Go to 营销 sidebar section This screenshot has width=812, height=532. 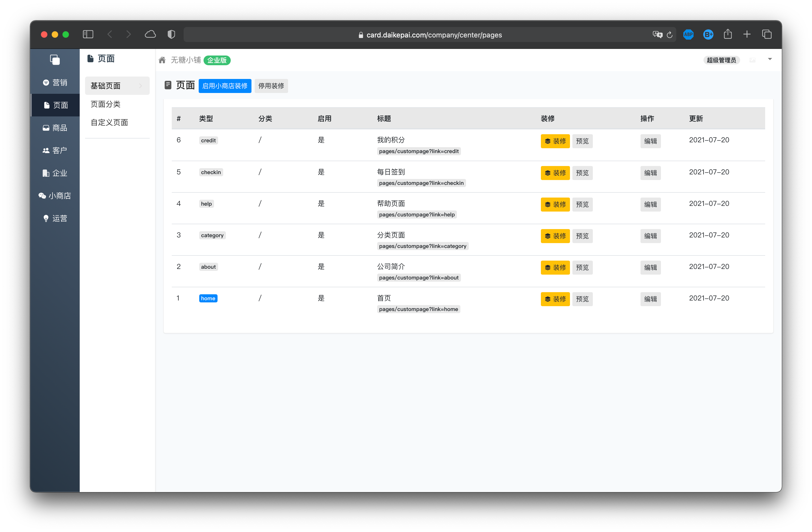pyautogui.click(x=55, y=83)
